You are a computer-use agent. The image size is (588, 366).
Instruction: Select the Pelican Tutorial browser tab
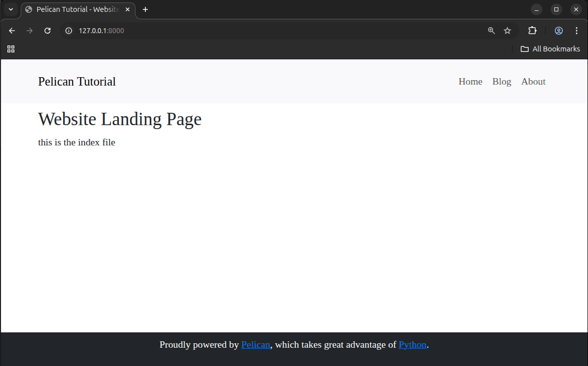pyautogui.click(x=78, y=9)
